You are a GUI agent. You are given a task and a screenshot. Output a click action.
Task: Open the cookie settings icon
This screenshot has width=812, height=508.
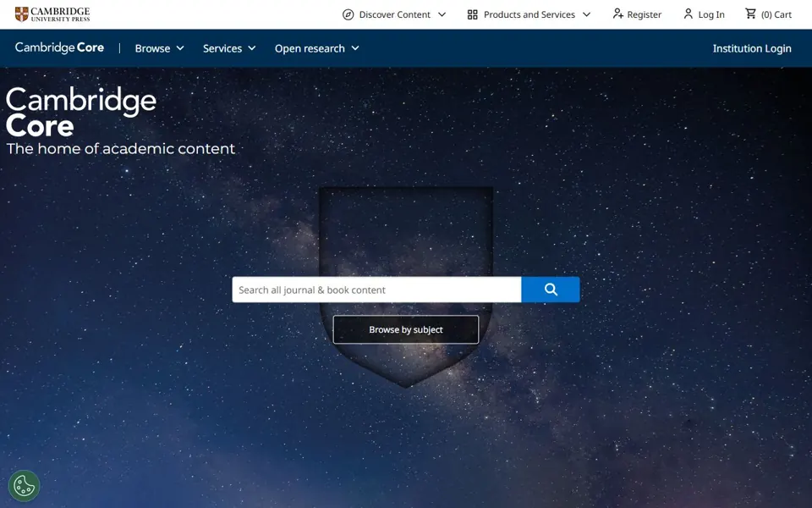tap(24, 486)
